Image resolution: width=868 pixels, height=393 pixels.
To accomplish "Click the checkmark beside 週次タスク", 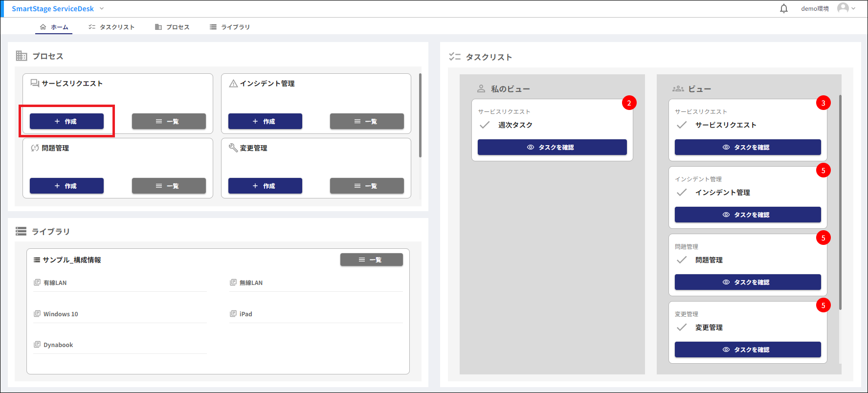I will (x=485, y=125).
